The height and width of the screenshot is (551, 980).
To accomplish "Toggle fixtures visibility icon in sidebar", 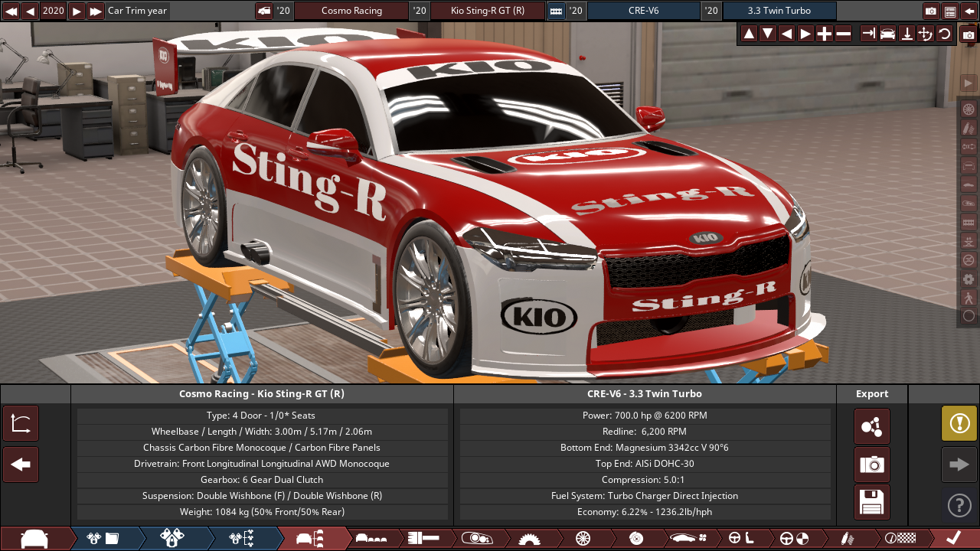I will [x=969, y=203].
